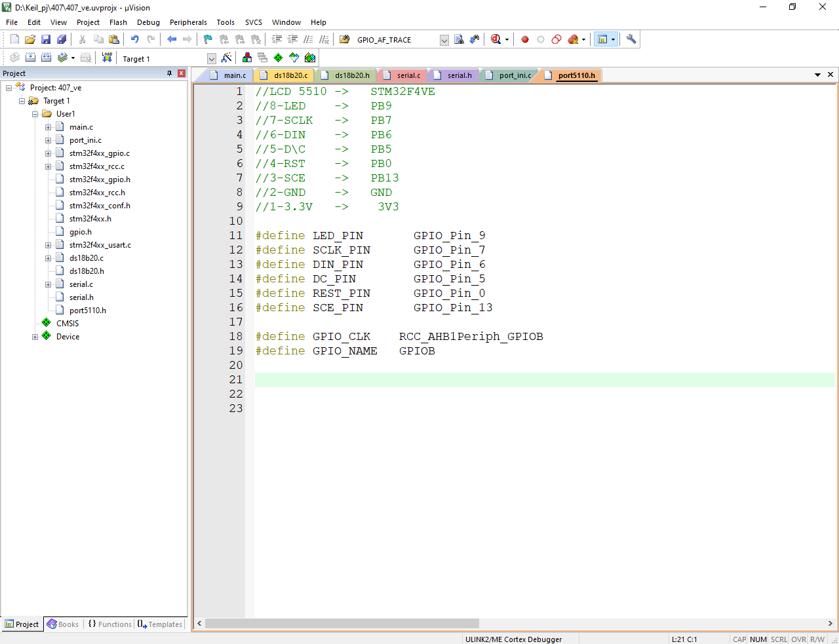Download code to flash with LOAD icon
The width and height of the screenshot is (839, 644).
coord(107,58)
